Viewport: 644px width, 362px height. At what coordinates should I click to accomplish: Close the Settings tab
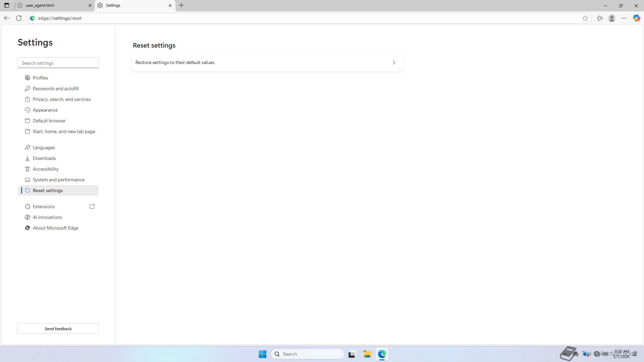(170, 5)
